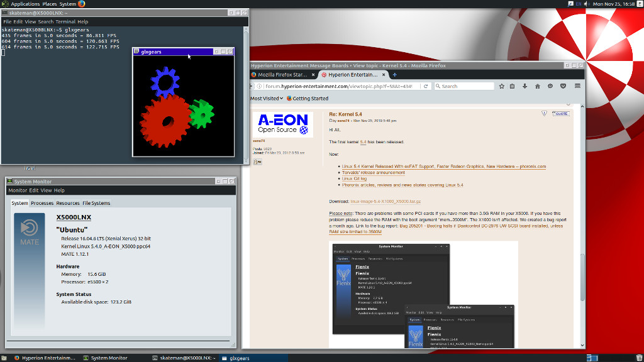Download linux-image-5.4-X1000_X5000.tar.gz link
644x362 pixels.
386,202
